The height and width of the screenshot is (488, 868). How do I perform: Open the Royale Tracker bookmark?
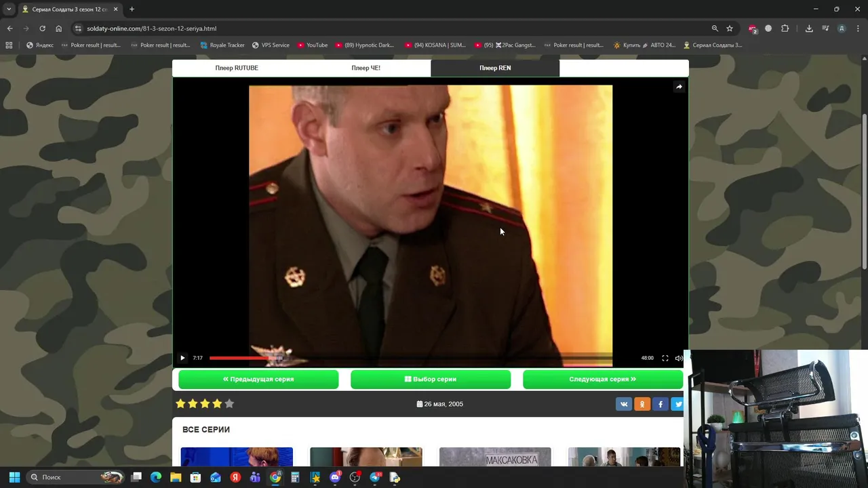222,45
